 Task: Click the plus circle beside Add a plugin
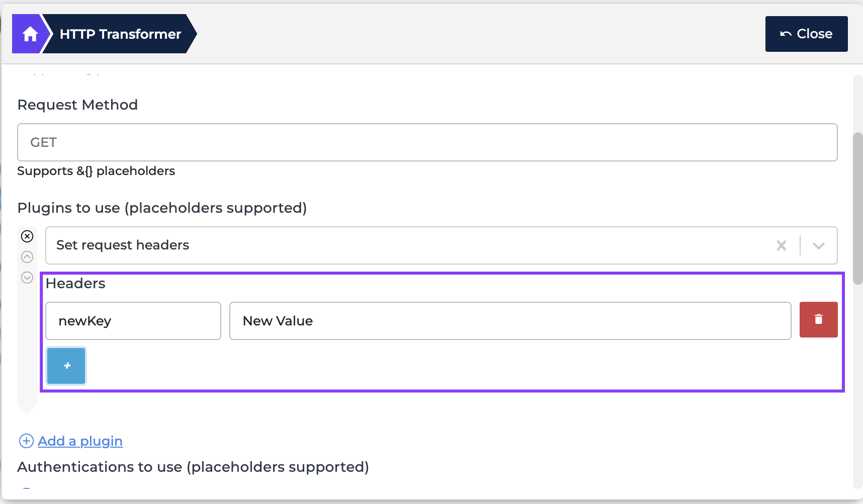pos(26,441)
